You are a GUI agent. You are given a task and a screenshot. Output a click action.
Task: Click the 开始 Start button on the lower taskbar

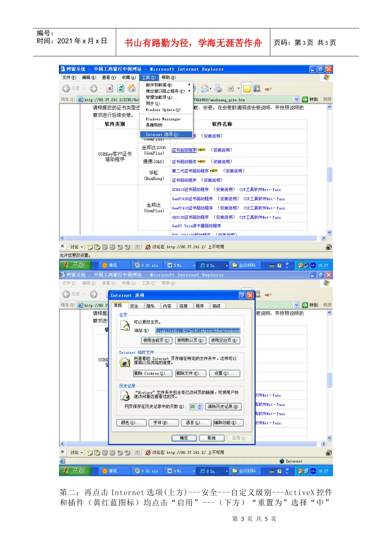[75, 471]
